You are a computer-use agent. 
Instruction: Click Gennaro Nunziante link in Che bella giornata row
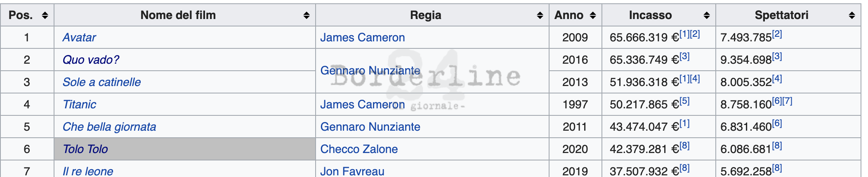tap(370, 127)
